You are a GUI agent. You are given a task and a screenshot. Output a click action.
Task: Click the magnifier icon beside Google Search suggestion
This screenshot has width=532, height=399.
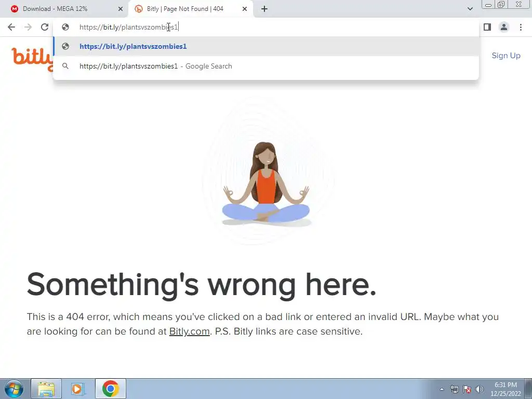tap(65, 66)
